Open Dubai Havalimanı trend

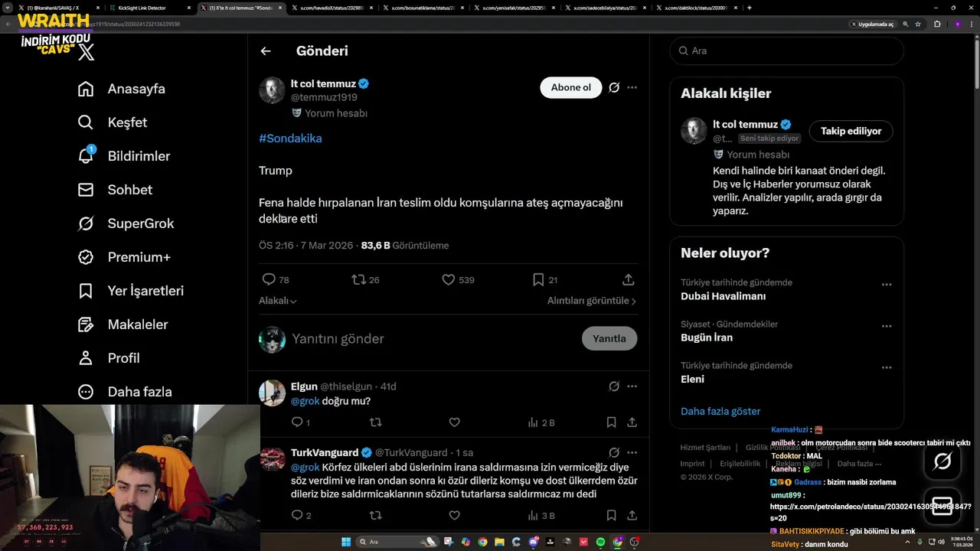(x=723, y=296)
